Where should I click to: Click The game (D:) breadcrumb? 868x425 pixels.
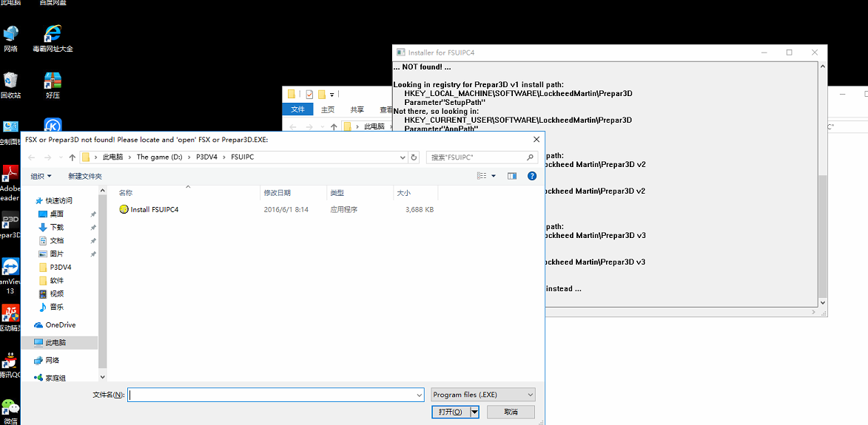pos(159,157)
